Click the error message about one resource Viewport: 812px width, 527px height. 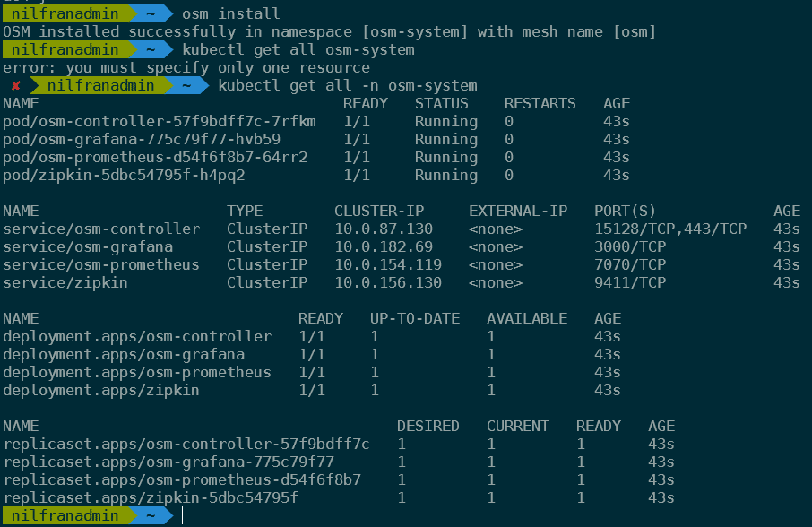[186, 68]
